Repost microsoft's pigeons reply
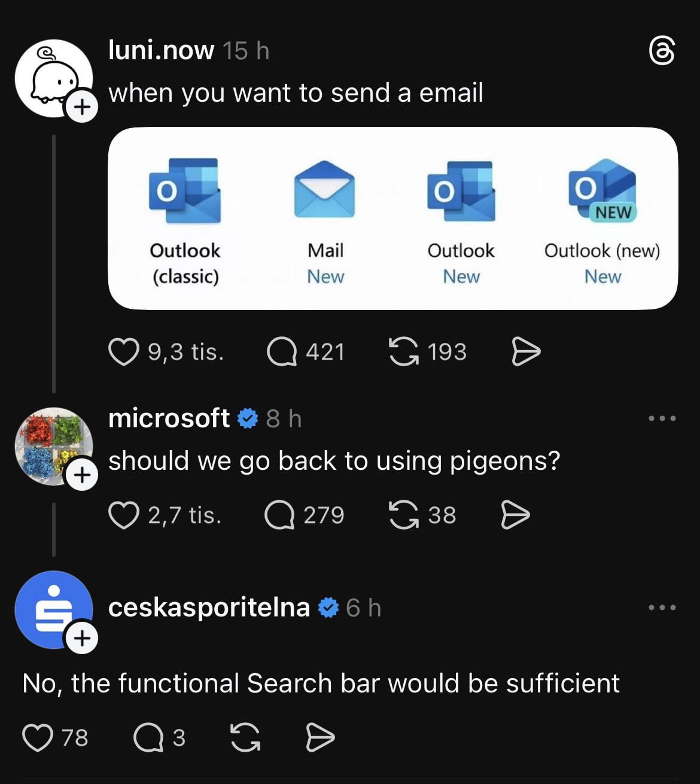Screen dimensions: 700x784 pos(404,515)
